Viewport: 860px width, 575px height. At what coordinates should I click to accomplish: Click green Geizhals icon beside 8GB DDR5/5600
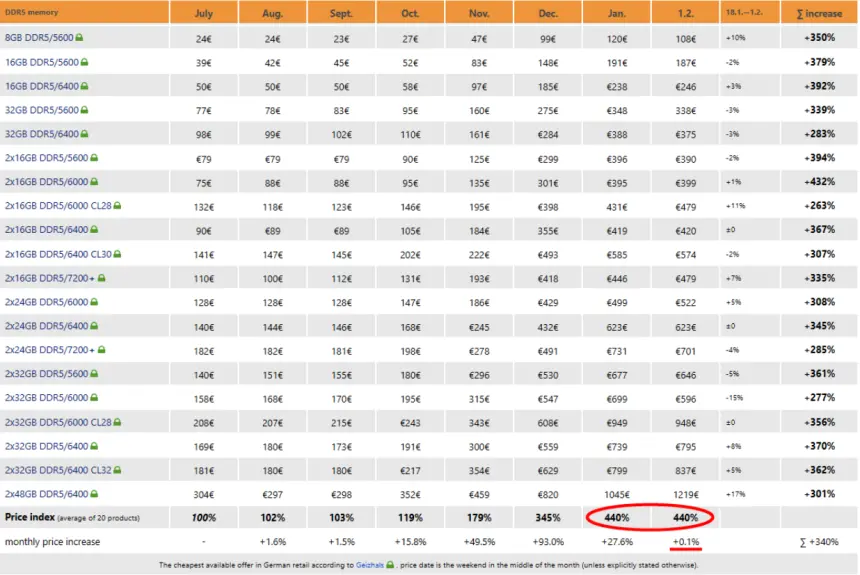tap(80, 38)
